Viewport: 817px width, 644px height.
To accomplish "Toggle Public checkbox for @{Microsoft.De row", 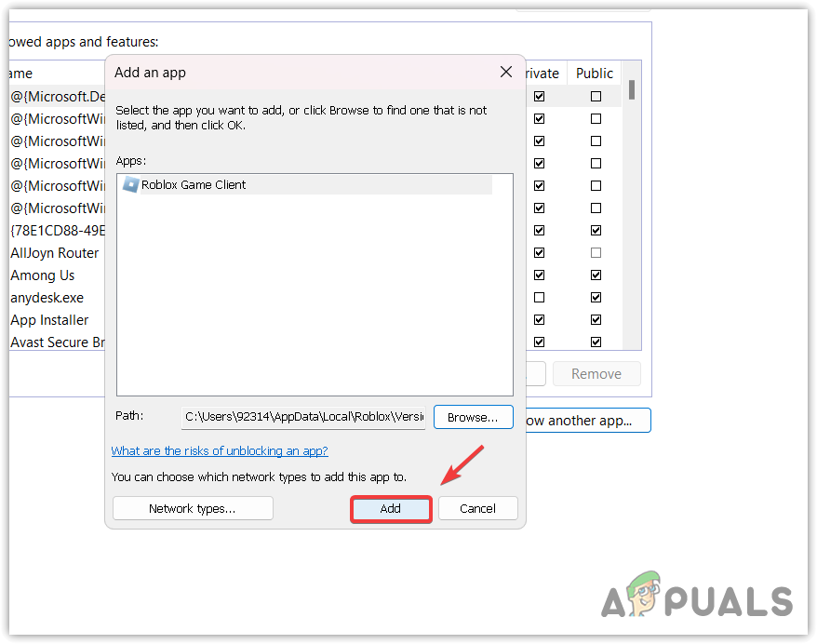I will point(596,97).
